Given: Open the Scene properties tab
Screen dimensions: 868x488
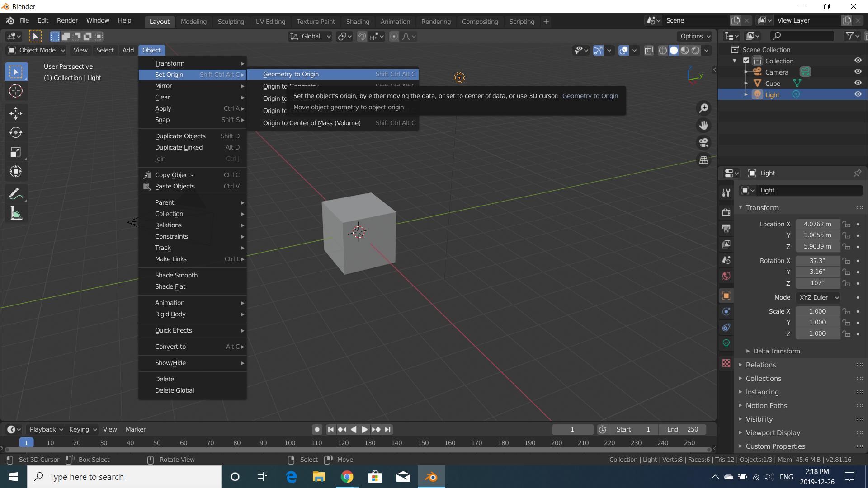Looking at the screenshot, I should click(x=726, y=260).
